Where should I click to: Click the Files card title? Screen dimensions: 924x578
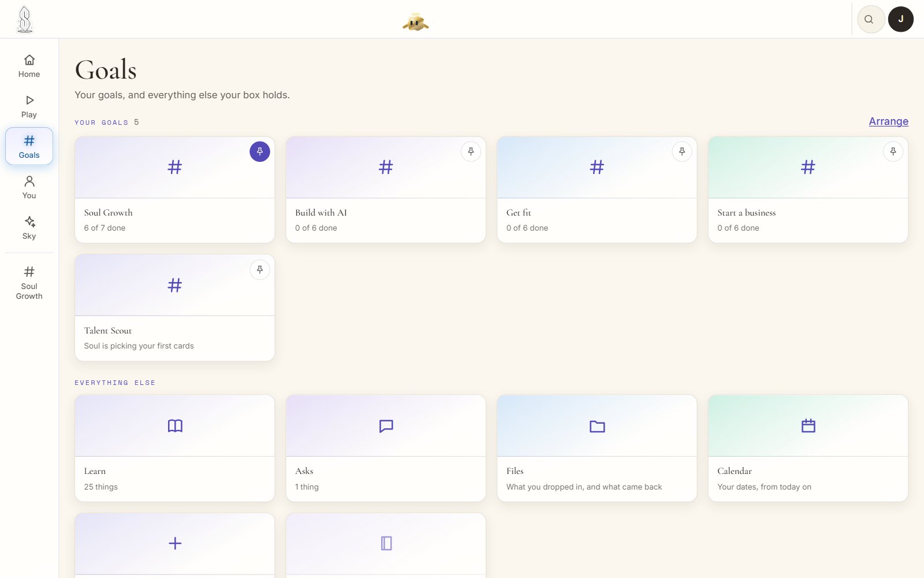(515, 471)
